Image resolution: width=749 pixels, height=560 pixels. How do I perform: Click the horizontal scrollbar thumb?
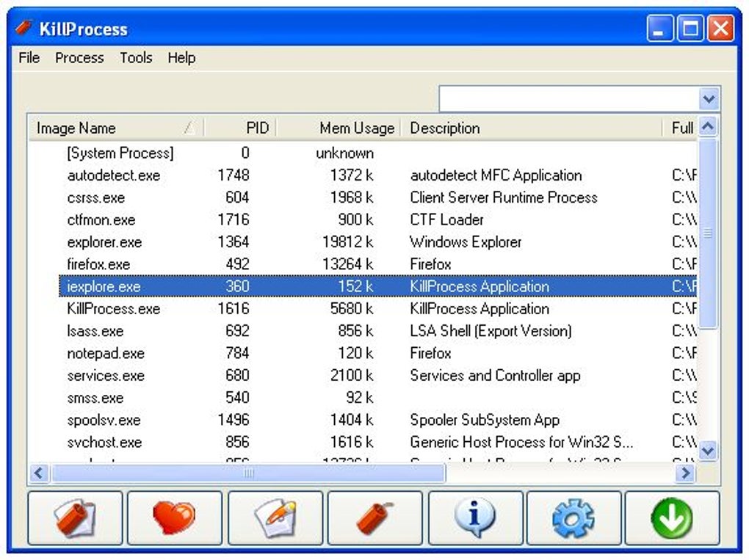[248, 473]
